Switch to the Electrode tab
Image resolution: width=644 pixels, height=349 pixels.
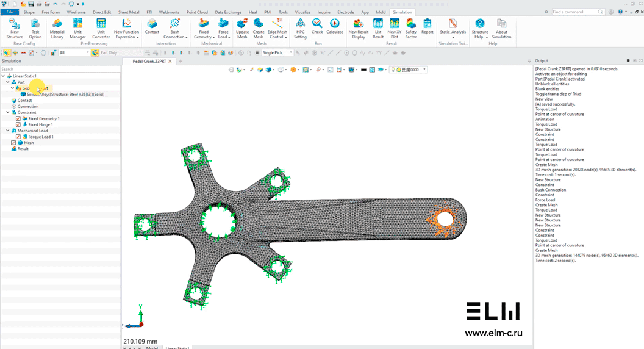coord(345,12)
